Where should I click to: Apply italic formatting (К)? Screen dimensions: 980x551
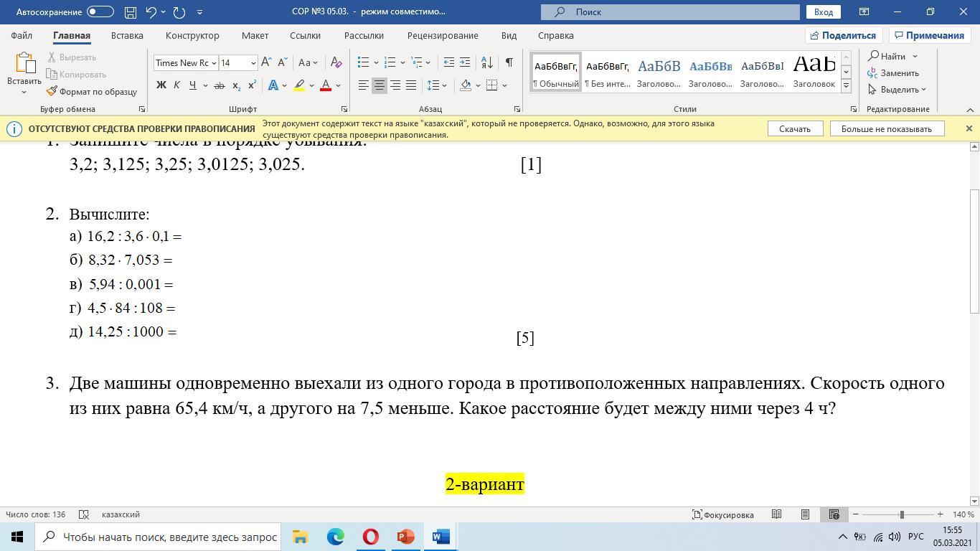pos(176,85)
